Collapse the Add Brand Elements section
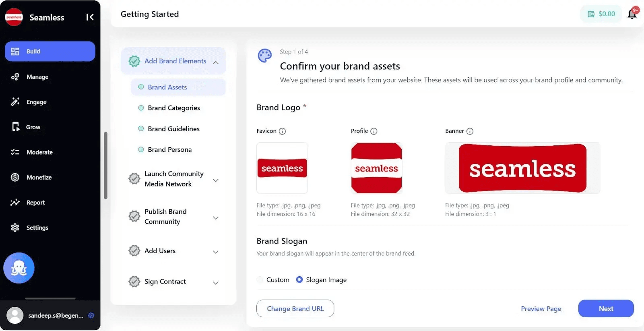 [x=216, y=62]
